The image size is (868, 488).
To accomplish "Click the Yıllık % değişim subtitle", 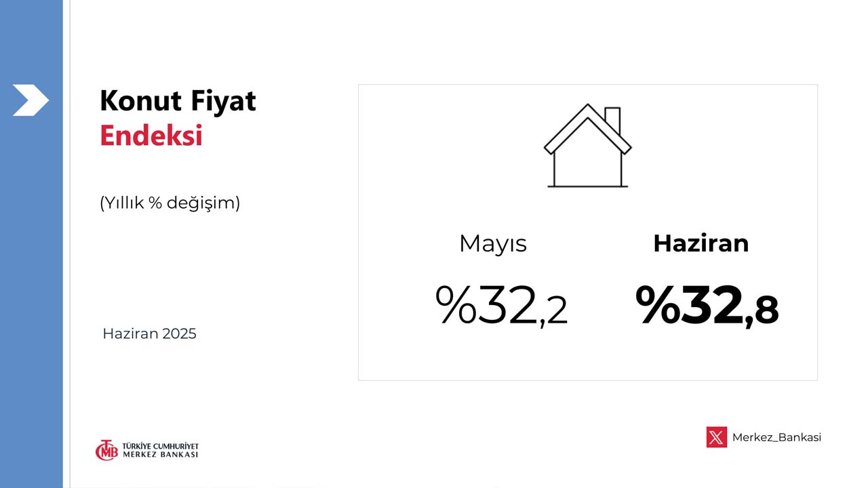I will point(170,203).
